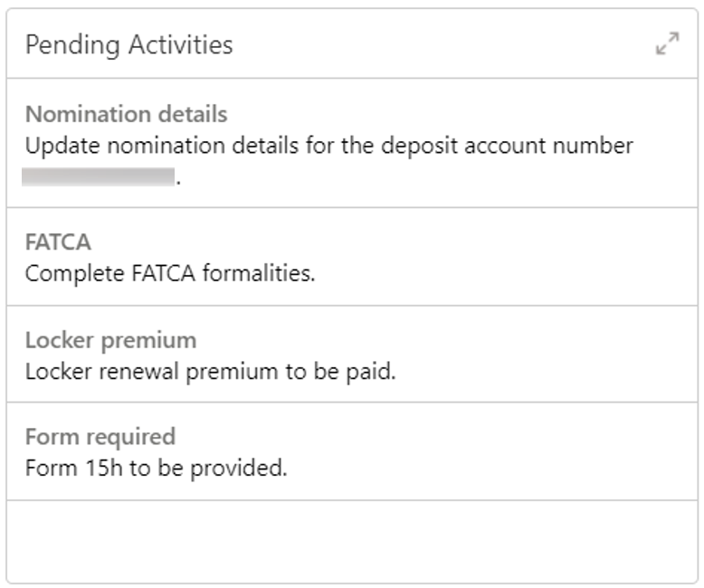Expand the Pending Activities widget
Screen dimensions: 704x588
667,44
